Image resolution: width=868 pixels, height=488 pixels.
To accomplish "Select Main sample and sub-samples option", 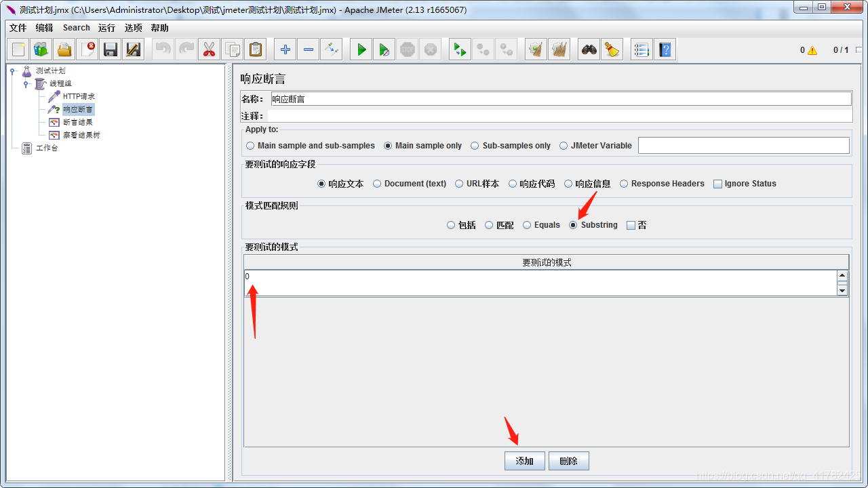I will (x=311, y=146).
